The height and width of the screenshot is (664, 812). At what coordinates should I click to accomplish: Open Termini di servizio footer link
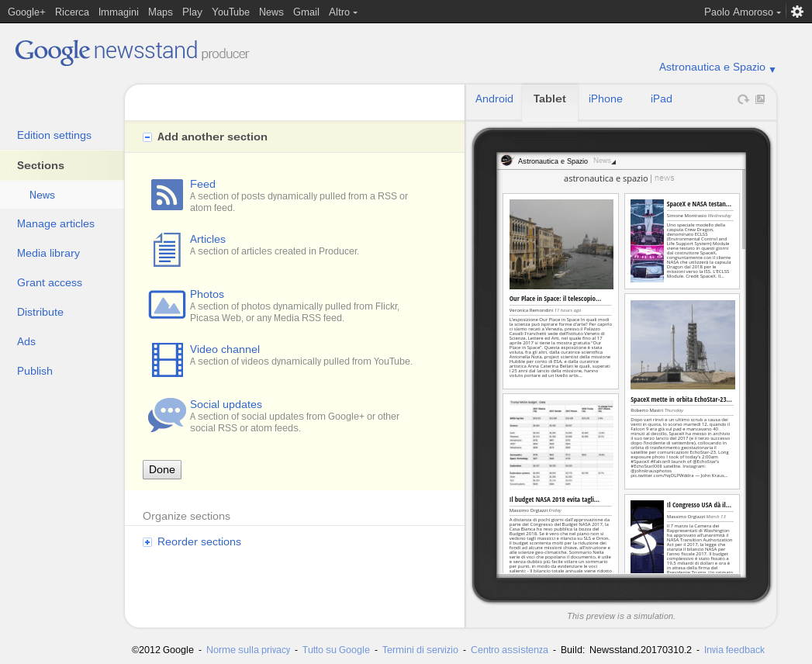(420, 650)
